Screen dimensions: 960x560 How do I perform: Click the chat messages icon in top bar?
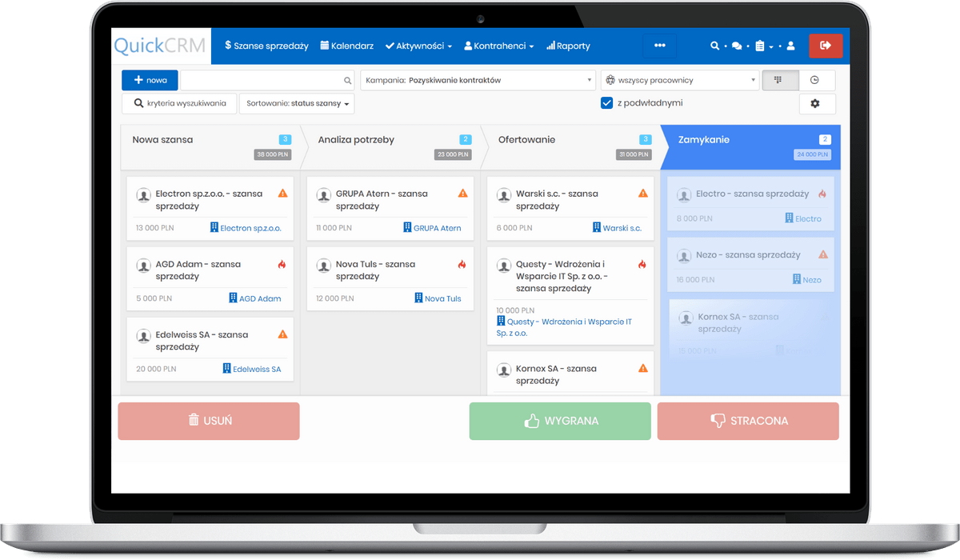736,46
